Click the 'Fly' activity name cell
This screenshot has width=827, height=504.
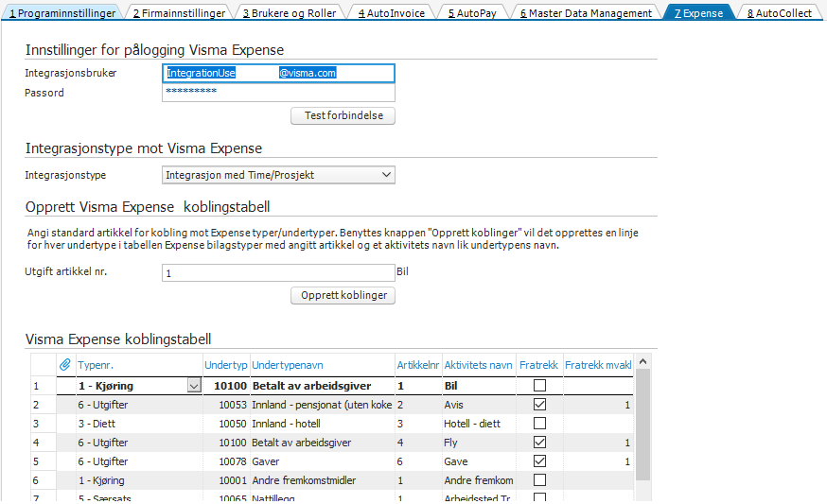point(479,443)
